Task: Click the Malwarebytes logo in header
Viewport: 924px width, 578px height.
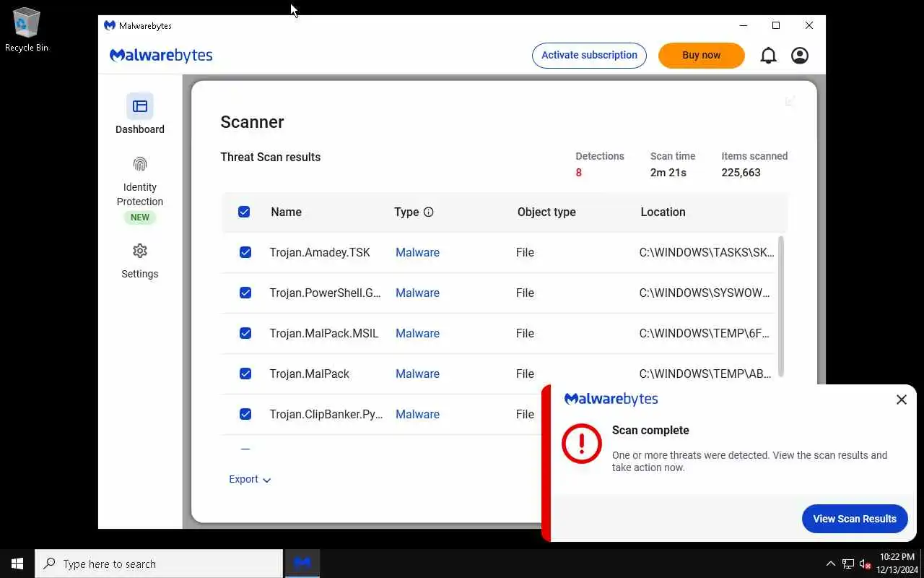Action: (x=161, y=56)
